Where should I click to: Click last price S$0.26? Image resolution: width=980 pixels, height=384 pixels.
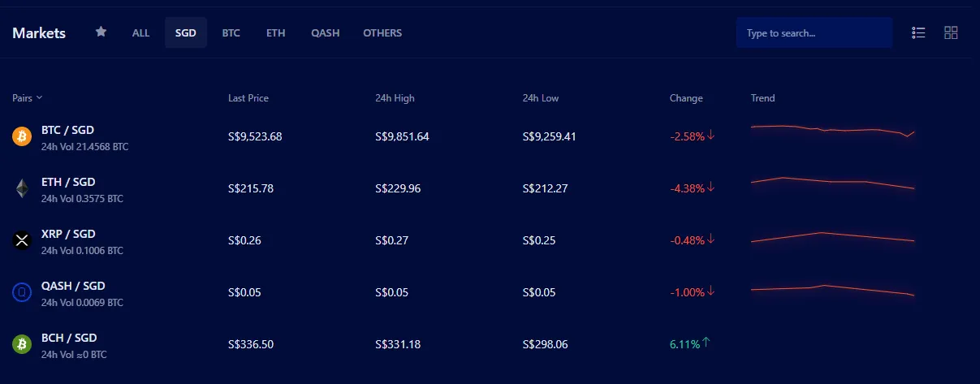[x=244, y=240]
